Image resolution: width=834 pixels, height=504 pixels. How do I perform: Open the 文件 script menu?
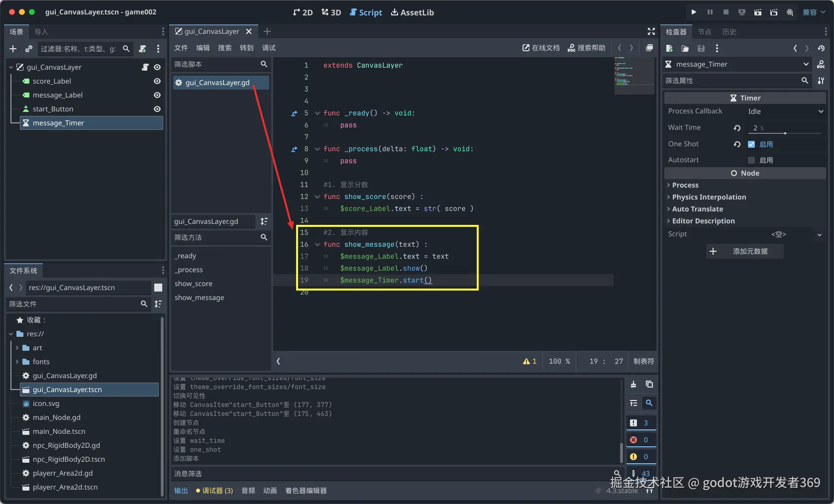[x=181, y=48]
